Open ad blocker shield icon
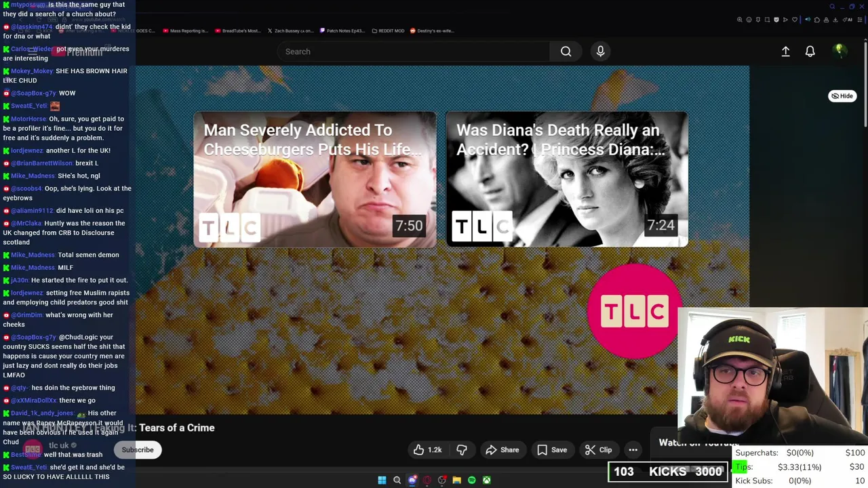 pyautogui.click(x=776, y=20)
